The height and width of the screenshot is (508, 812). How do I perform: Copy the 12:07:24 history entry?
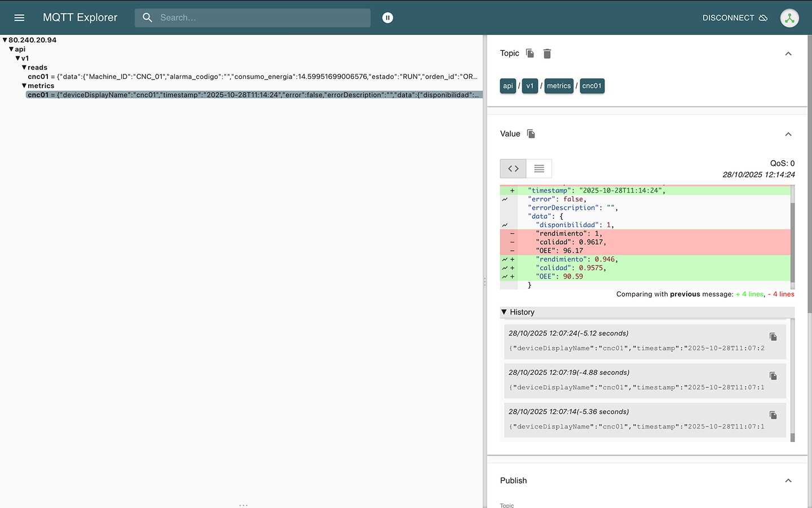click(773, 337)
